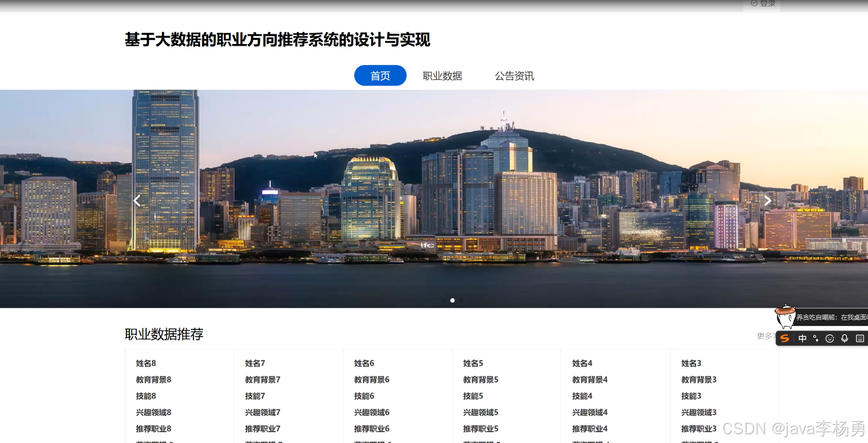Select the active middle carousel dot

point(453,301)
